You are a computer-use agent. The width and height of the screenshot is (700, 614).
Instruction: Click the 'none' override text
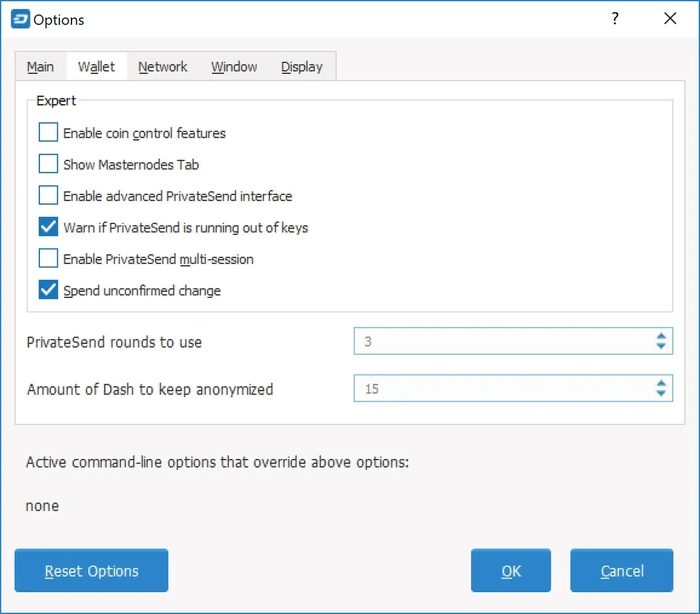click(x=42, y=506)
